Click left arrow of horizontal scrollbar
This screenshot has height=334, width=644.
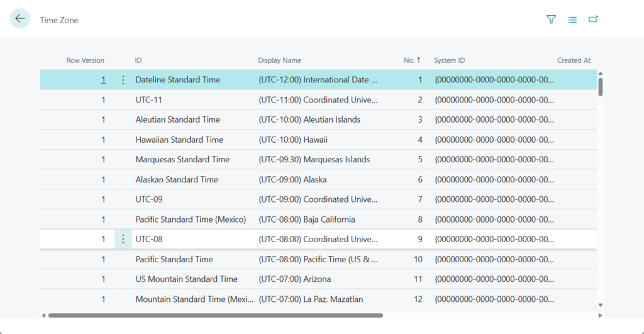44,315
